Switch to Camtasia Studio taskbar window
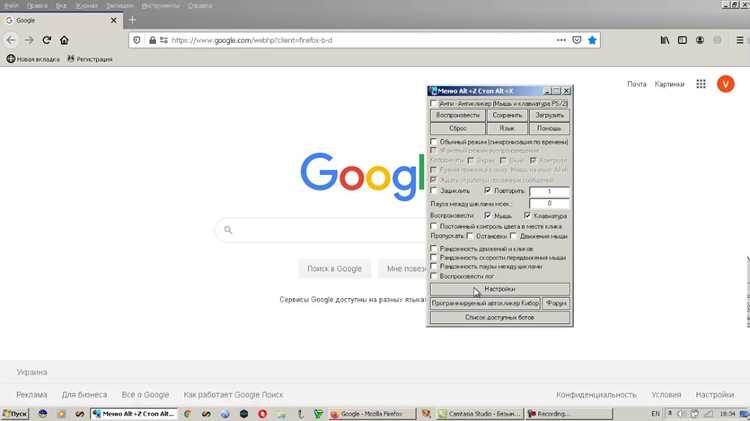 click(479, 414)
